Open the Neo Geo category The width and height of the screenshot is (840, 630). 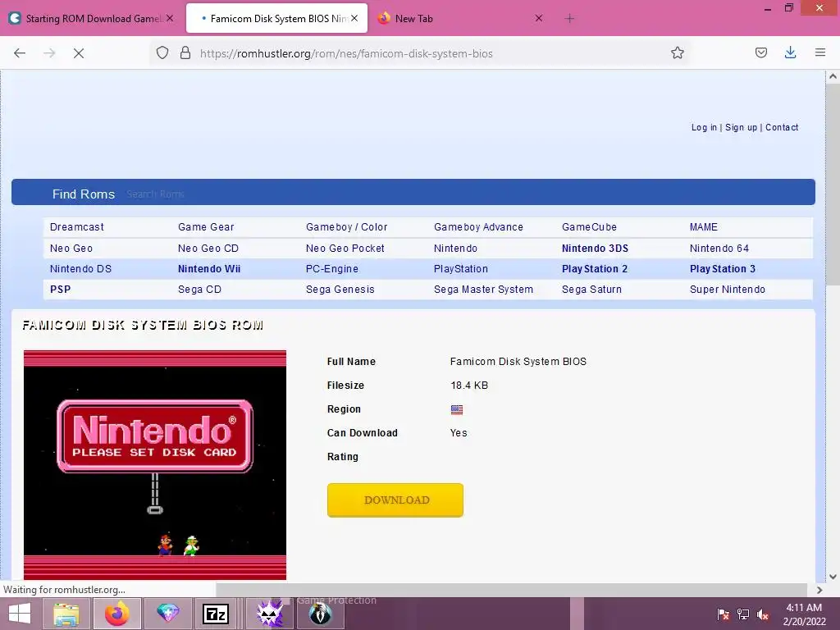71,249
